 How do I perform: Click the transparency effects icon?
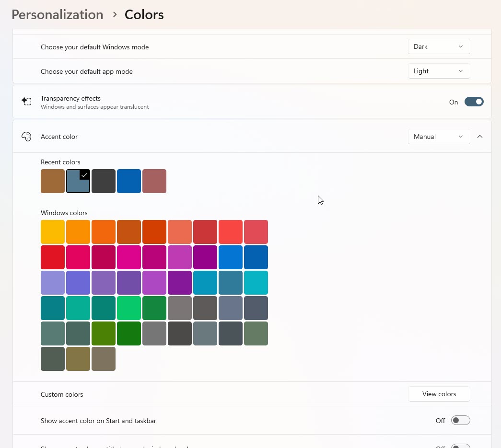point(26,102)
